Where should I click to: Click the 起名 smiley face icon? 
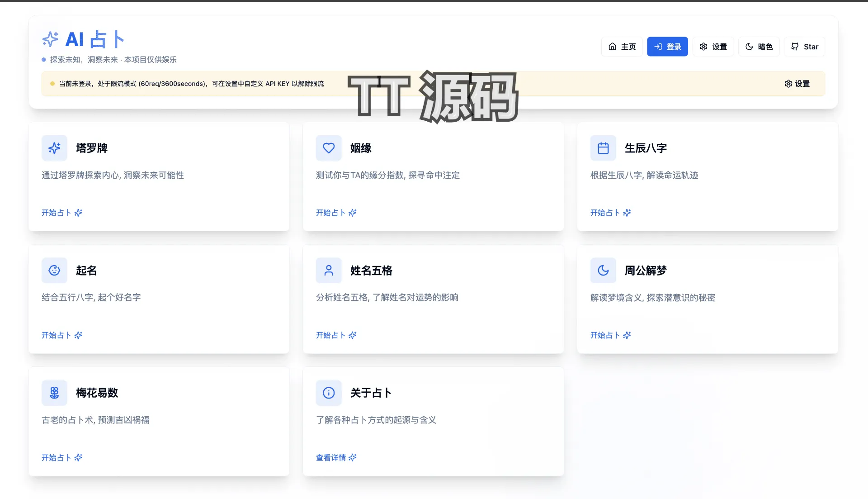click(x=54, y=271)
